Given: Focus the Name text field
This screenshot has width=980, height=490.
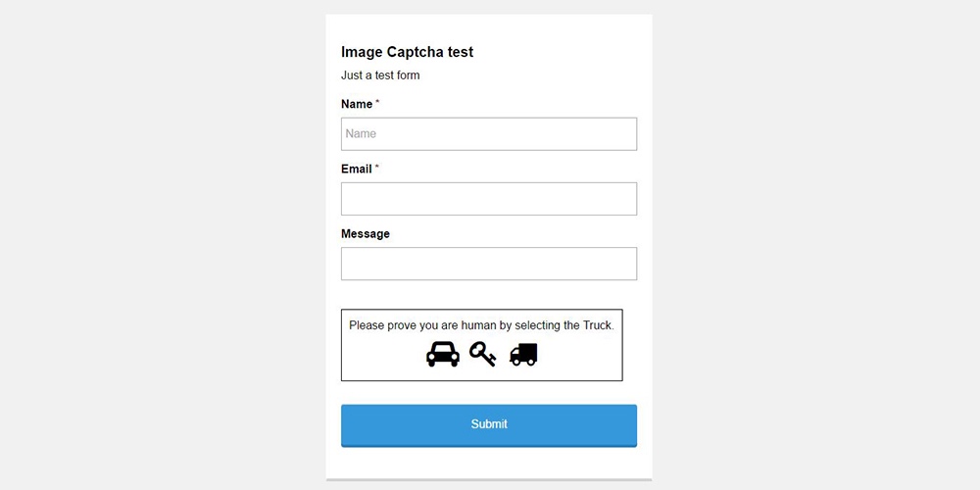Looking at the screenshot, I should tap(489, 134).
